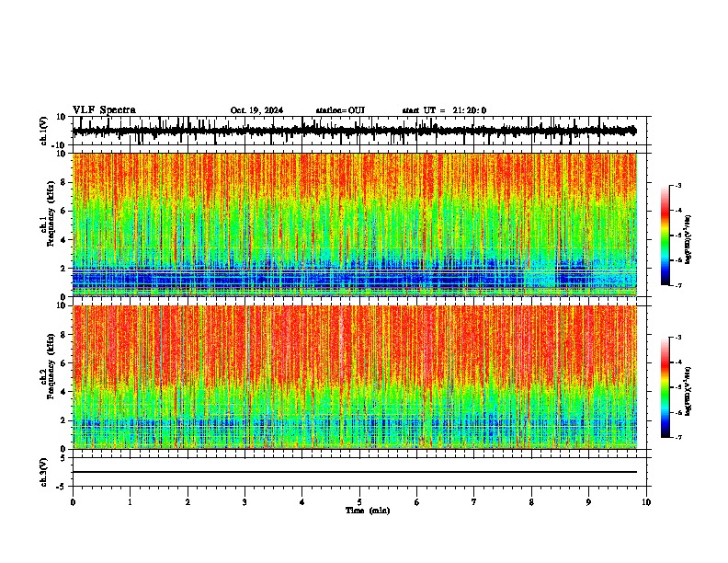Click the ch.2 spectrogram plot area

[355, 377]
